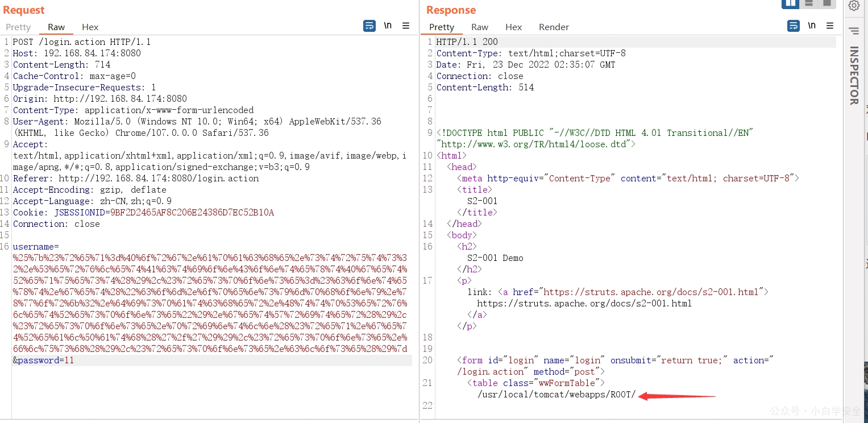The image size is (868, 423).
Task: Click the Accept-Encoding gzip, deflate line
Action: (x=90, y=189)
